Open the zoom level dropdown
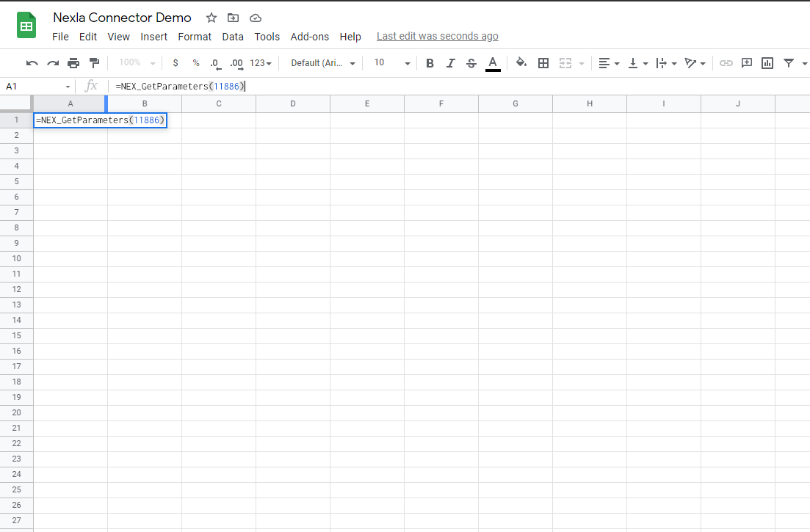810x532 pixels. [x=137, y=63]
